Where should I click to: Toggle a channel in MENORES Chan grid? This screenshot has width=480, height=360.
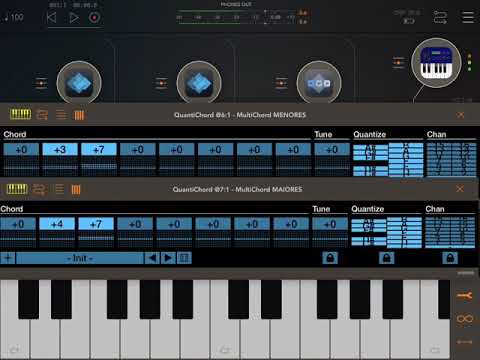coord(452,160)
